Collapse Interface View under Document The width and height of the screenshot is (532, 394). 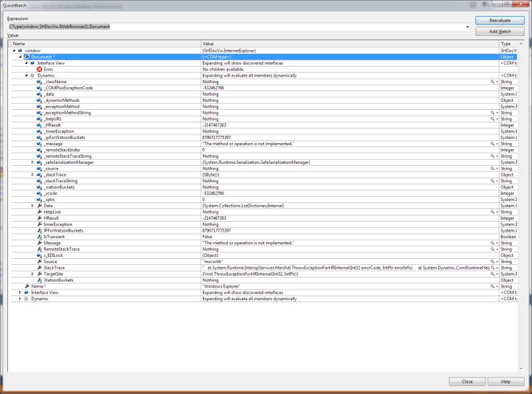tap(27, 63)
